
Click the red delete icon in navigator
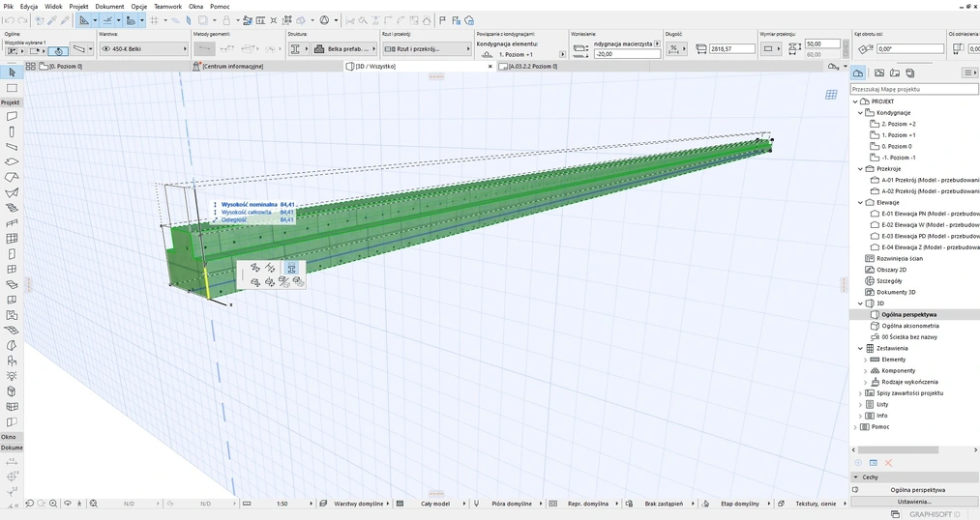[x=888, y=463]
